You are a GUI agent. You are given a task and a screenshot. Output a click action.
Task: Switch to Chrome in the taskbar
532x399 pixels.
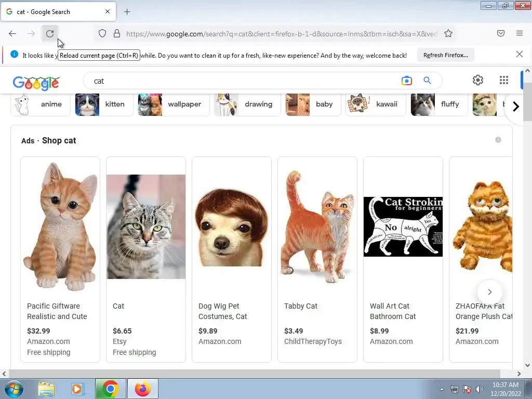click(x=110, y=389)
